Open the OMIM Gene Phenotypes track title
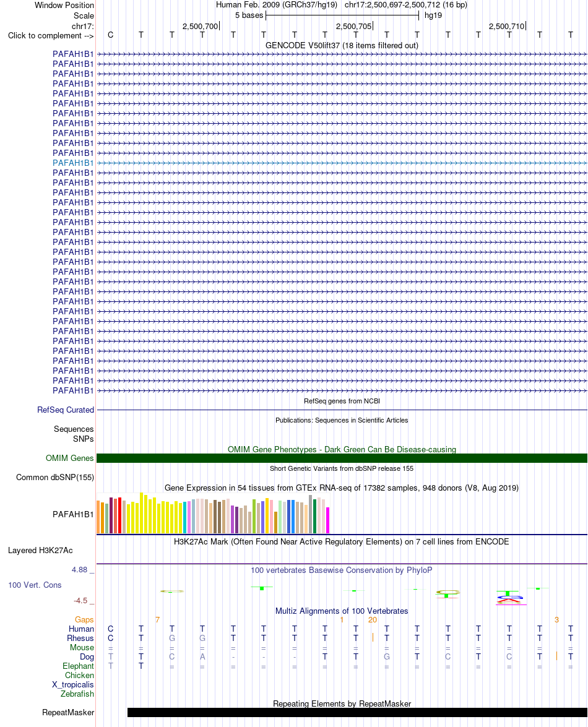 point(342,449)
